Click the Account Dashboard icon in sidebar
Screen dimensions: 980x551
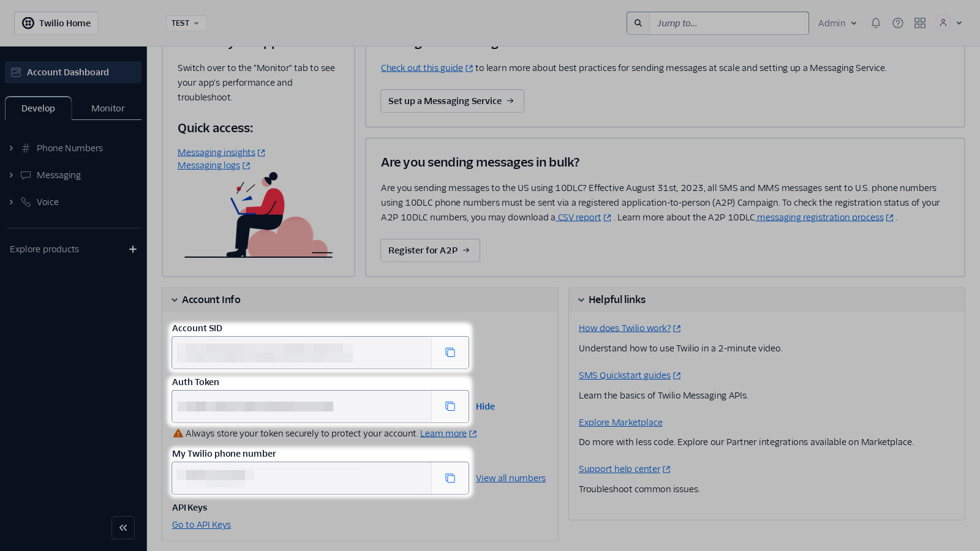point(16,72)
